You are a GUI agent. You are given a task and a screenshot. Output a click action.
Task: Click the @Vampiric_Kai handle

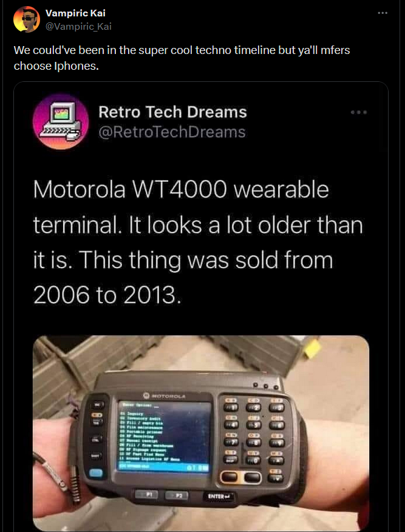pyautogui.click(x=78, y=27)
